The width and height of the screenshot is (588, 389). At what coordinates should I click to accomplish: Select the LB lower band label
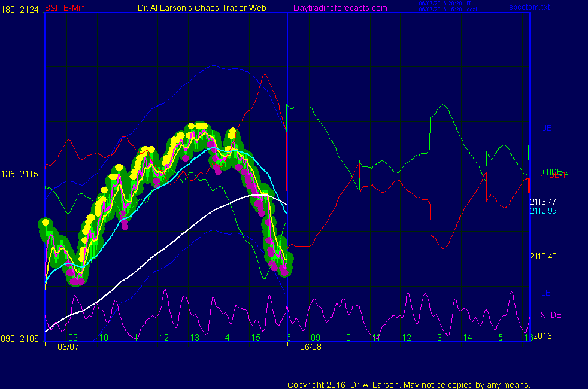tap(546, 293)
